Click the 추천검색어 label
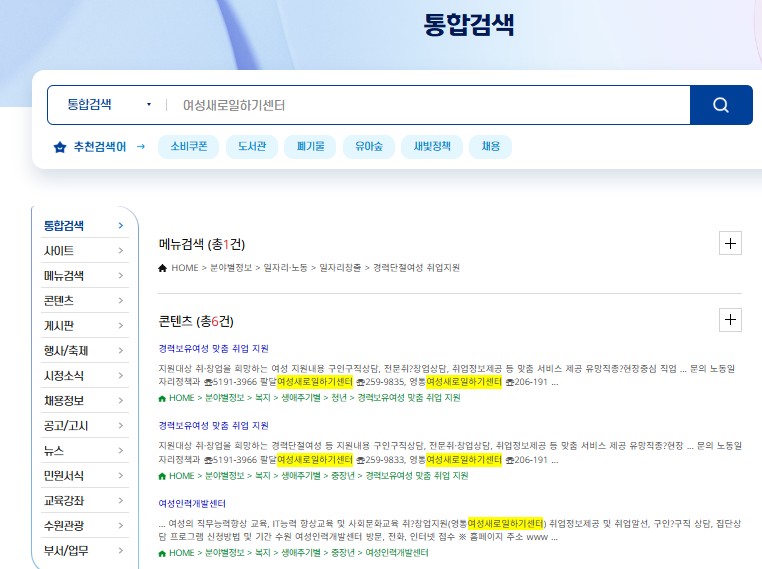The width and height of the screenshot is (762, 569). (x=100, y=147)
